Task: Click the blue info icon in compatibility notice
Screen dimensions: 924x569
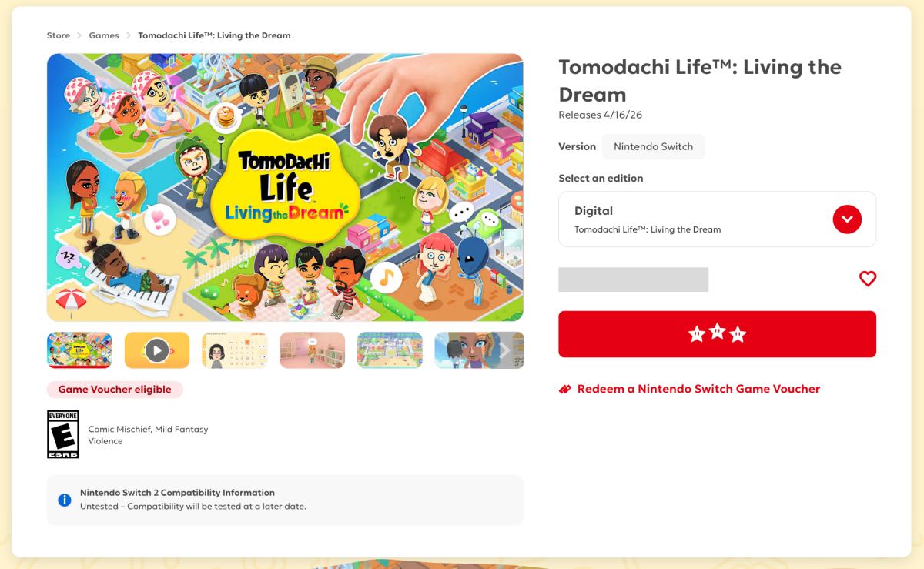Action: [x=63, y=499]
